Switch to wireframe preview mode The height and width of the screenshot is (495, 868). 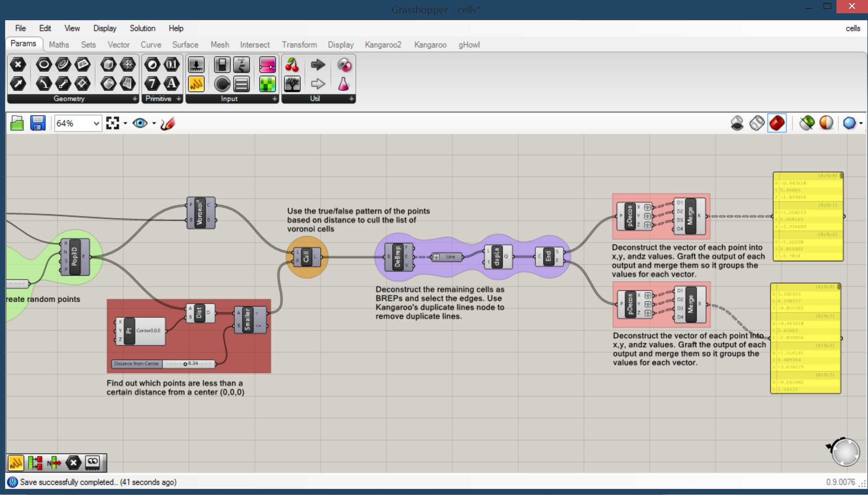[757, 123]
